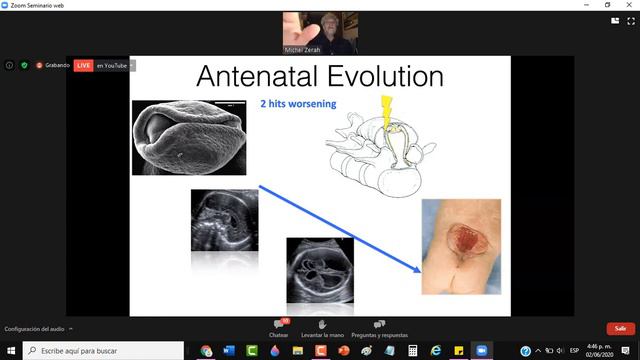Click the ESP input language indicator

574,351
